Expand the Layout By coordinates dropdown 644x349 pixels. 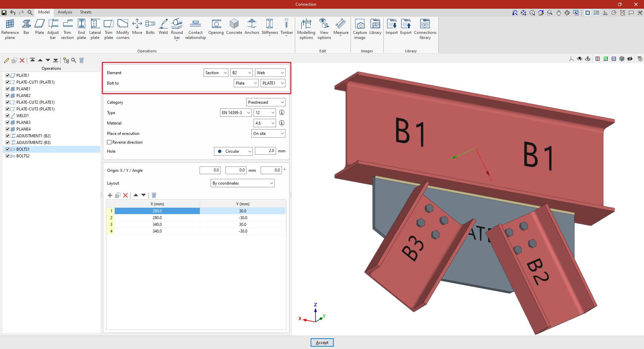[243, 183]
